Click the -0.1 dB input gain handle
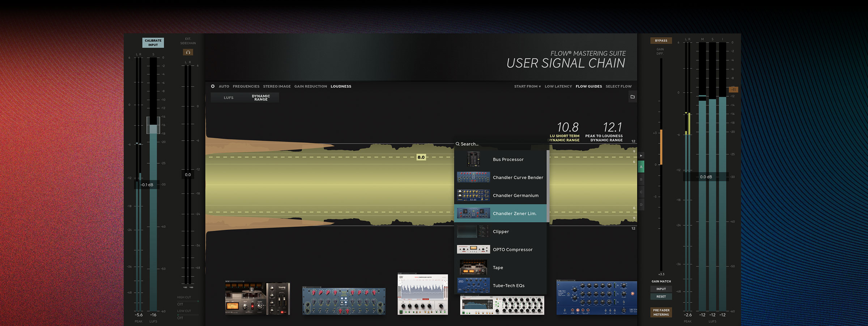The width and height of the screenshot is (868, 326). pyautogui.click(x=147, y=185)
